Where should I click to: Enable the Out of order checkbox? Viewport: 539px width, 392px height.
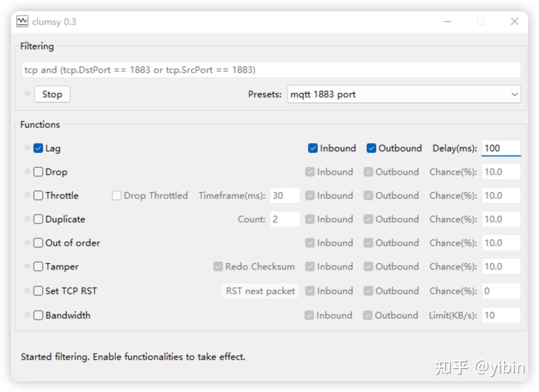[x=38, y=243]
